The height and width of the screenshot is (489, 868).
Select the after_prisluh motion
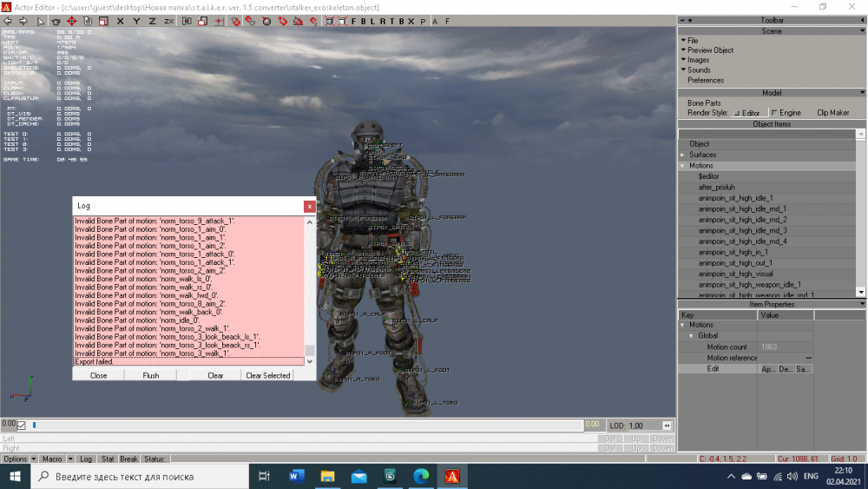coord(716,188)
